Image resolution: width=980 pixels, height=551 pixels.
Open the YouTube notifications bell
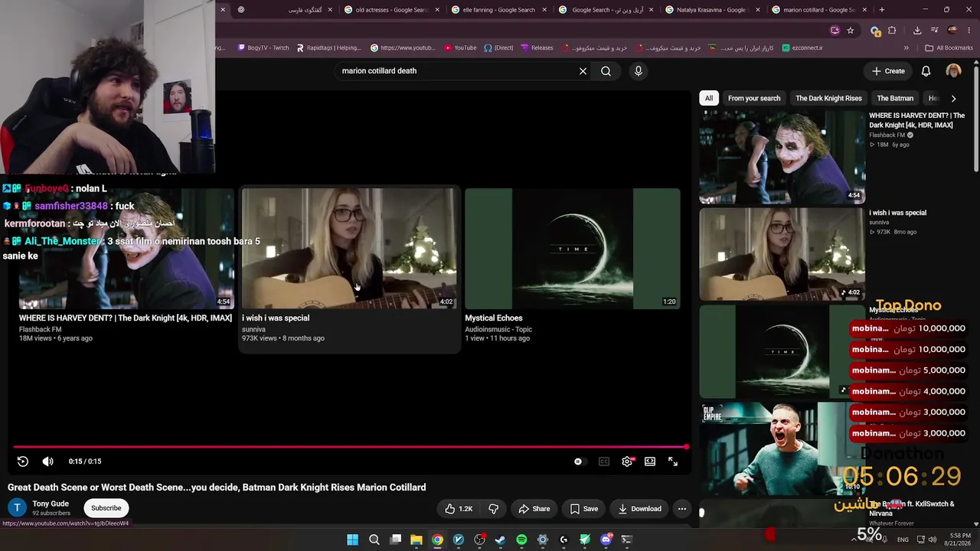[x=926, y=71]
